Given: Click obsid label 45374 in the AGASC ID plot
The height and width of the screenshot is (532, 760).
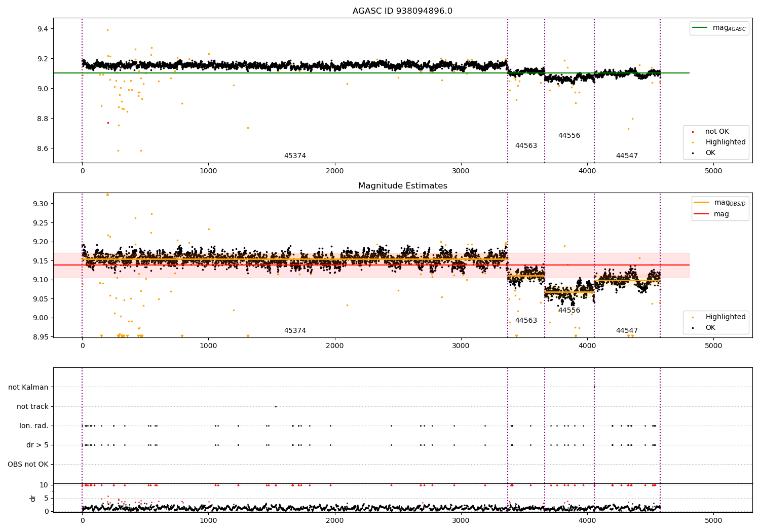Looking at the screenshot, I should click(295, 156).
